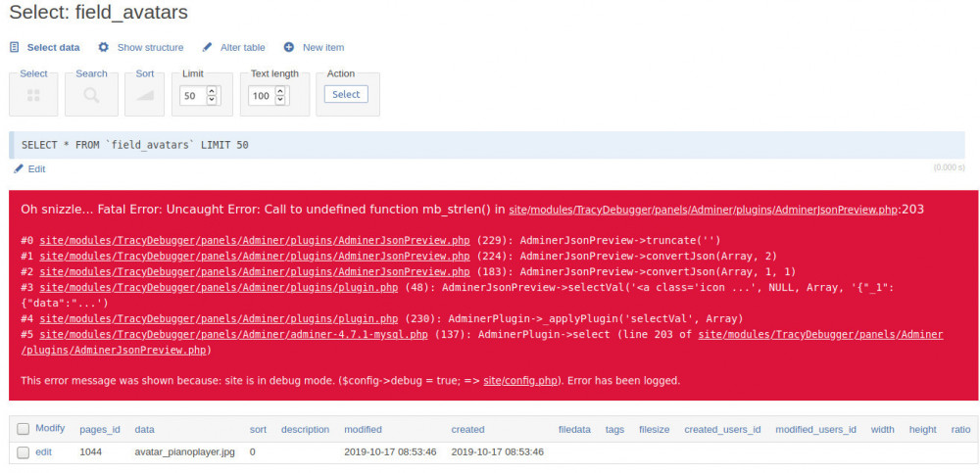Click into the Limit input field
Image resolution: width=980 pixels, height=473 pixels.
pos(191,96)
